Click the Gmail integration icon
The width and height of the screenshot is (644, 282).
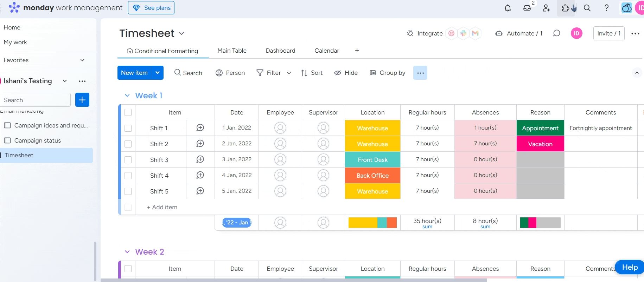click(x=475, y=33)
